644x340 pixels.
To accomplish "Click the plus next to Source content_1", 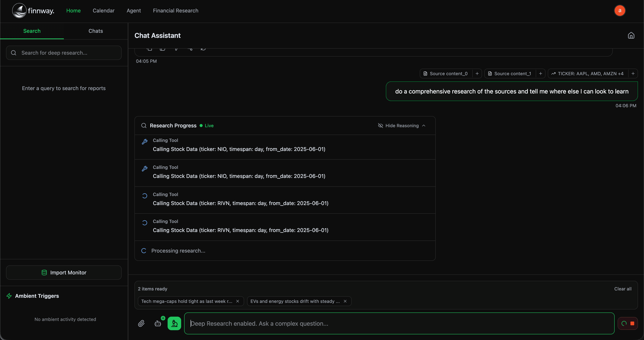I will point(540,74).
